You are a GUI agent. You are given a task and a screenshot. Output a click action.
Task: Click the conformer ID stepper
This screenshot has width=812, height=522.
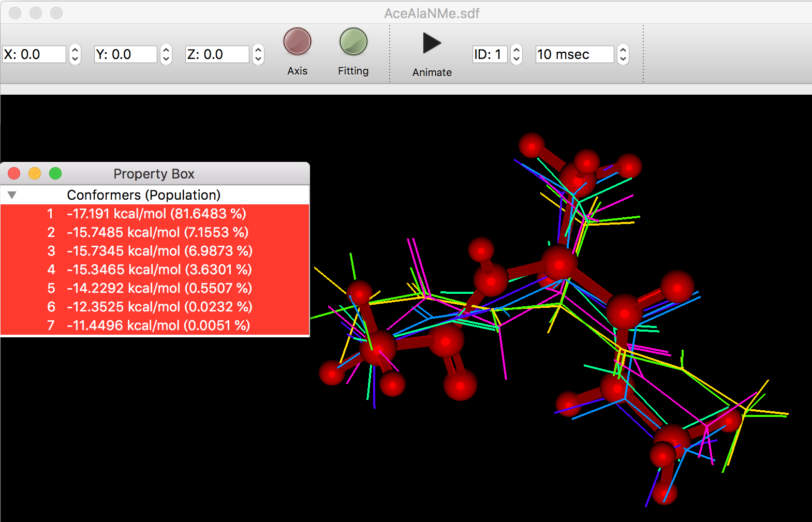tap(516, 54)
